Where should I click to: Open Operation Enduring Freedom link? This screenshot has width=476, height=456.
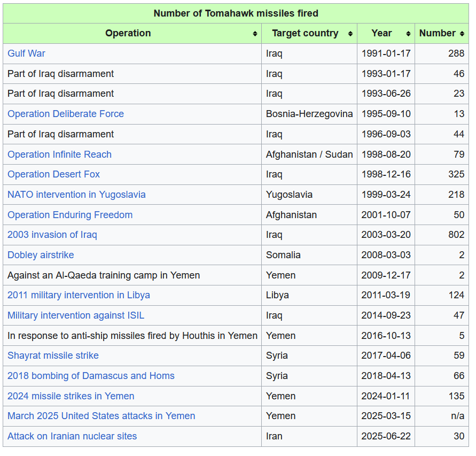[x=70, y=215]
